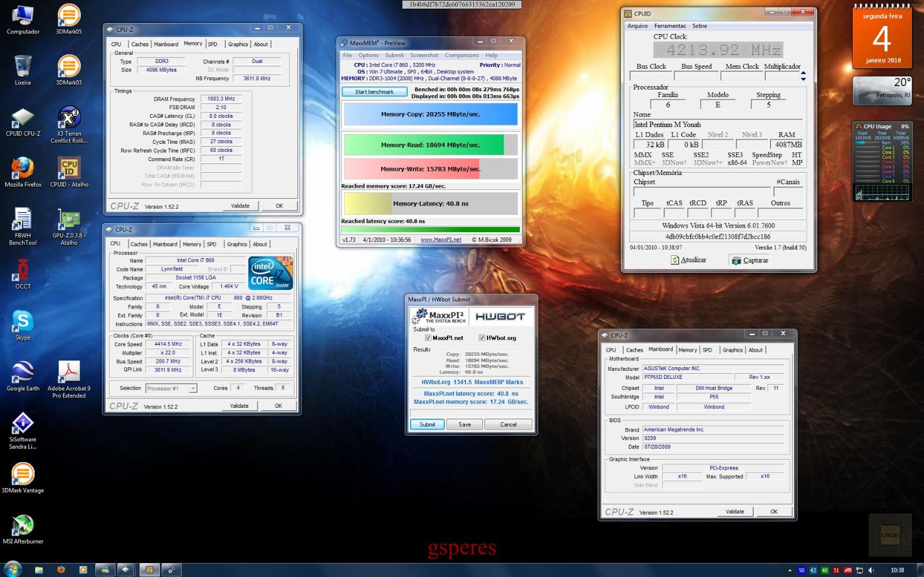
Task: Open the Processor #1 selection dropdown
Action: click(x=172, y=388)
